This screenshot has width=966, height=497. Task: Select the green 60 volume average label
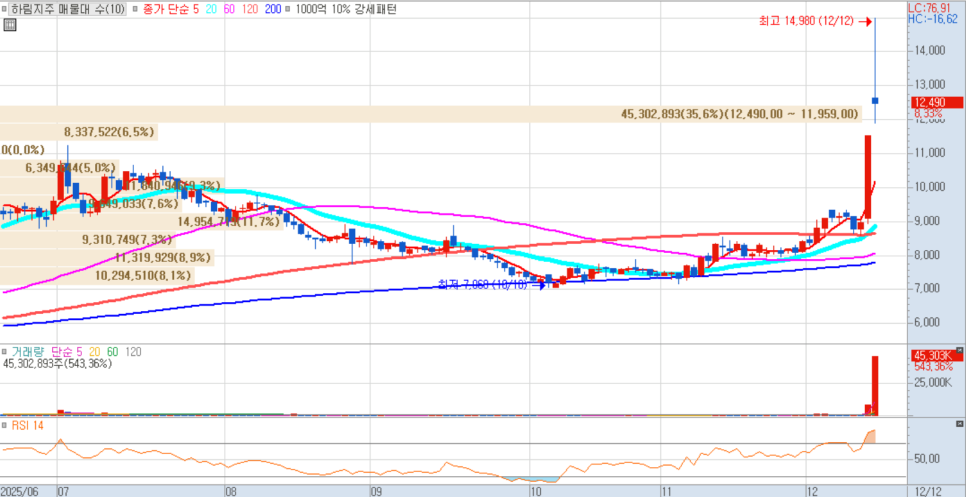(x=113, y=352)
